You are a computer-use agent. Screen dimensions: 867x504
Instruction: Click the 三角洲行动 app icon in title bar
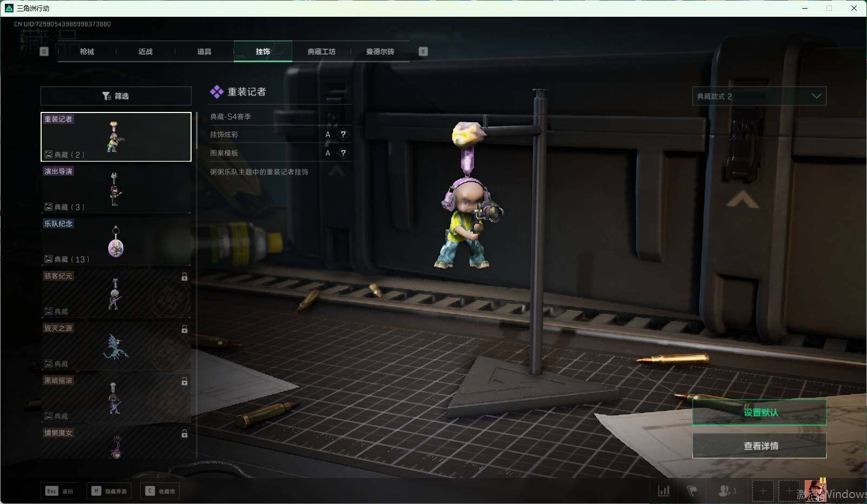click(9, 8)
